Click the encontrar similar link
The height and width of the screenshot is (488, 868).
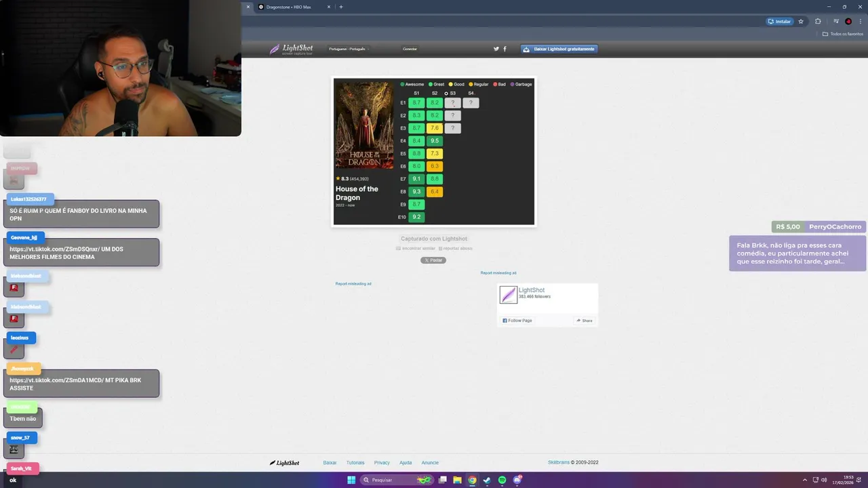pos(416,248)
